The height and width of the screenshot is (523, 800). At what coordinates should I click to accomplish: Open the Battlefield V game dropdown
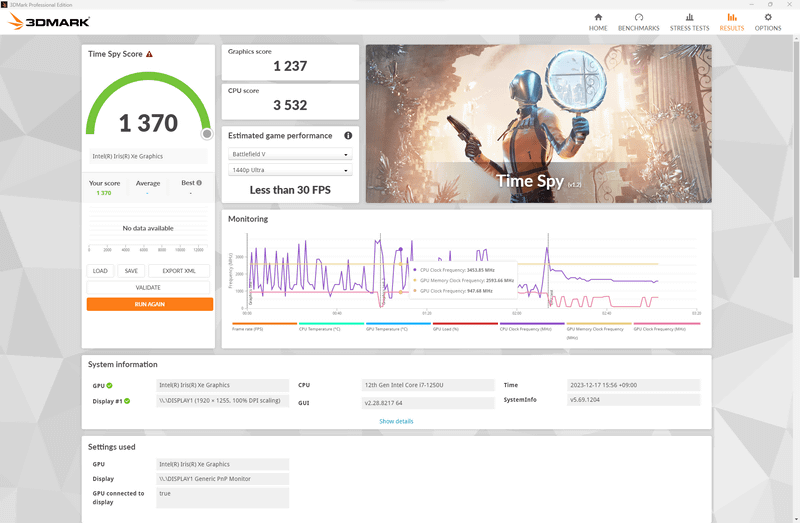point(290,154)
